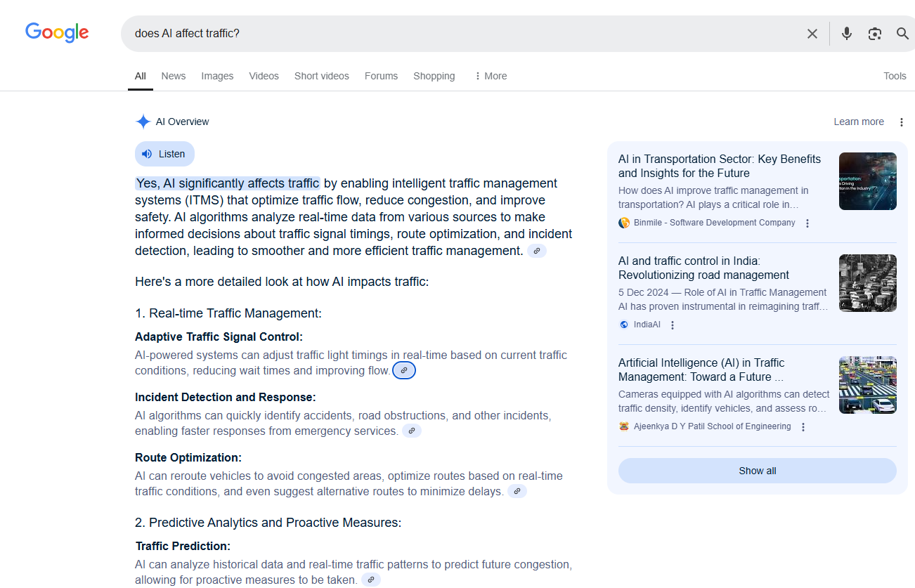
Task: Open 'Artificial Intelligence (AI) in Traffic Management' link
Action: coord(701,370)
